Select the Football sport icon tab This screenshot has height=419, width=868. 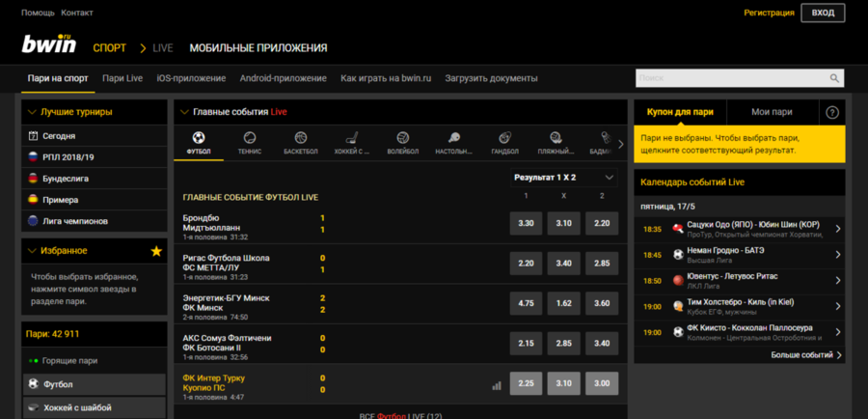pos(199,143)
